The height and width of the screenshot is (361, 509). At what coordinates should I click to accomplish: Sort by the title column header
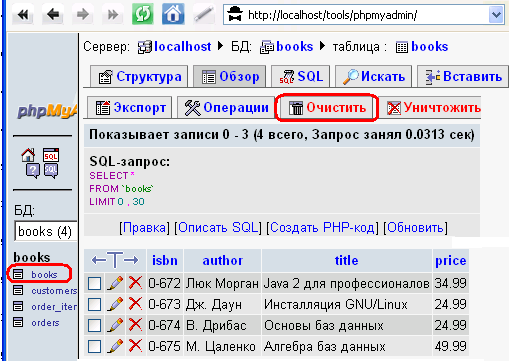[347, 260]
